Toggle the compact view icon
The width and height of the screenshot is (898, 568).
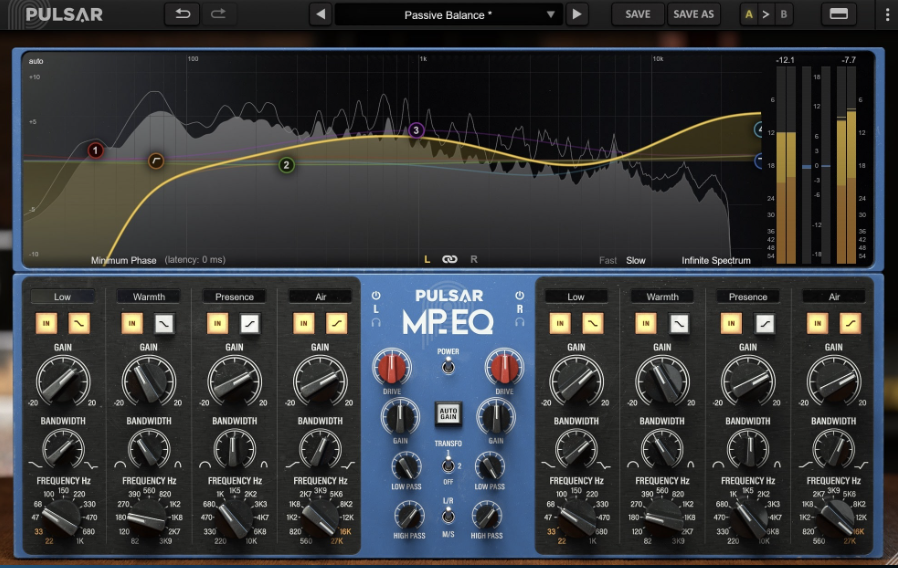[x=838, y=14]
